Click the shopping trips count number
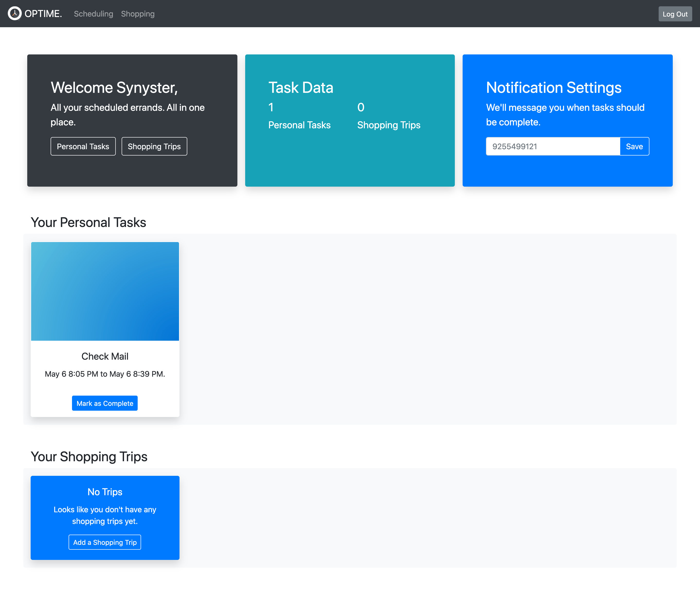 point(361,107)
